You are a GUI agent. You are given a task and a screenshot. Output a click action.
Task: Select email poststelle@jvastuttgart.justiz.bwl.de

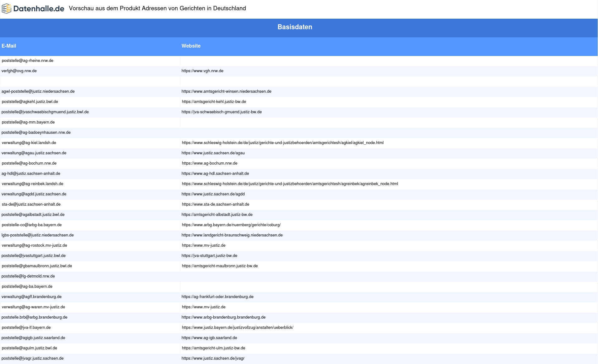34,256
